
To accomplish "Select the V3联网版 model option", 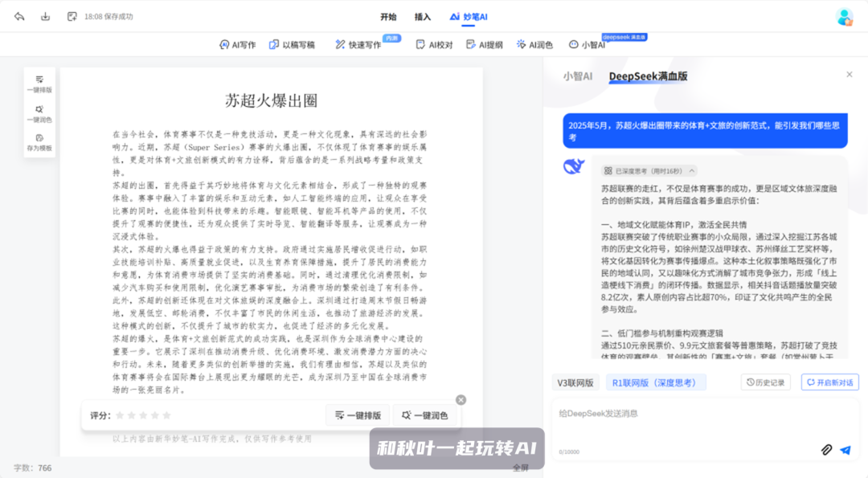I will point(575,383).
